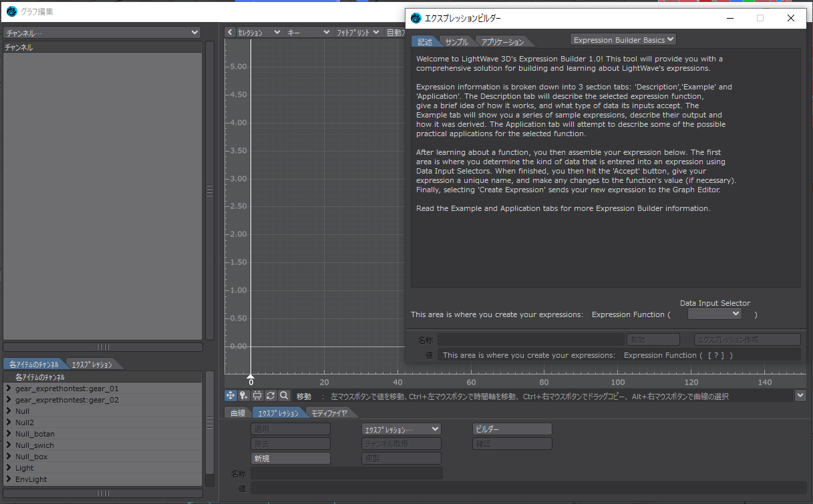The image size is (813, 504).
Task: Open the Data Input Selector dropdown
Action: [715, 313]
